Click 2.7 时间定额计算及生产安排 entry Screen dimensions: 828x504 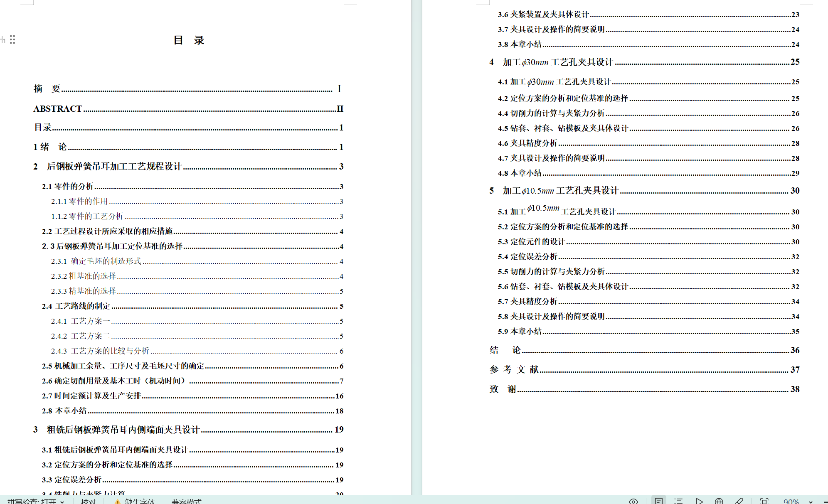[x=192, y=396]
